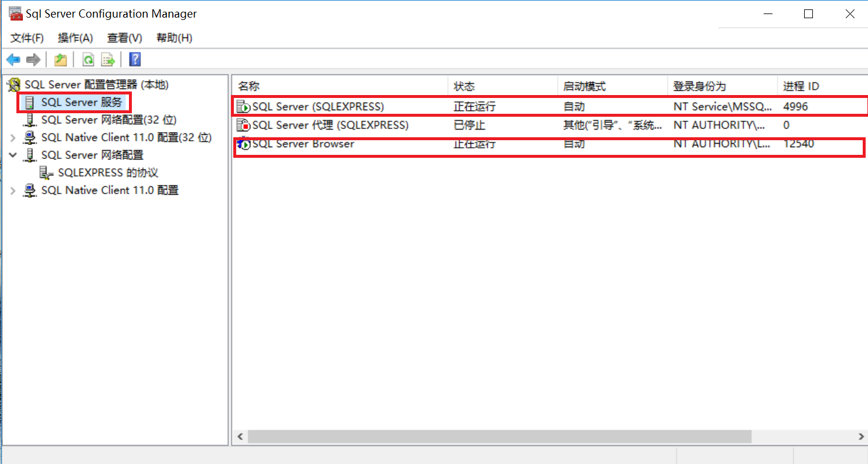
Task: Select SQL Native Client 11.0 配置(32 位) tree item
Action: click(x=126, y=138)
